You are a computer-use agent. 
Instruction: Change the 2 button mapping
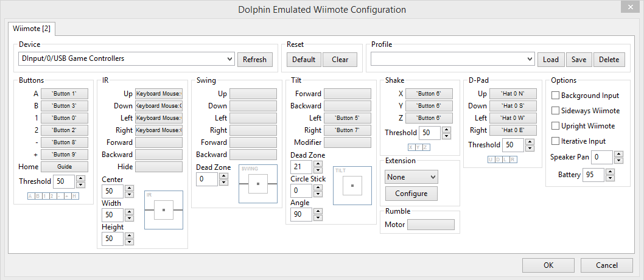65,130
